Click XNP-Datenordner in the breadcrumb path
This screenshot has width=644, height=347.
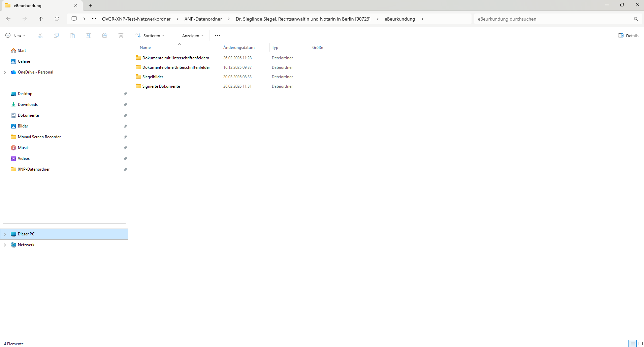[203, 19]
